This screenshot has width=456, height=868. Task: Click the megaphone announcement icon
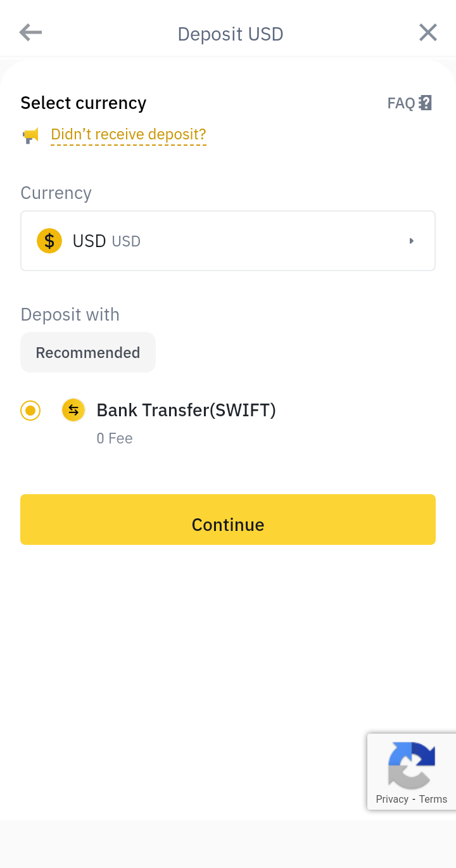point(31,135)
